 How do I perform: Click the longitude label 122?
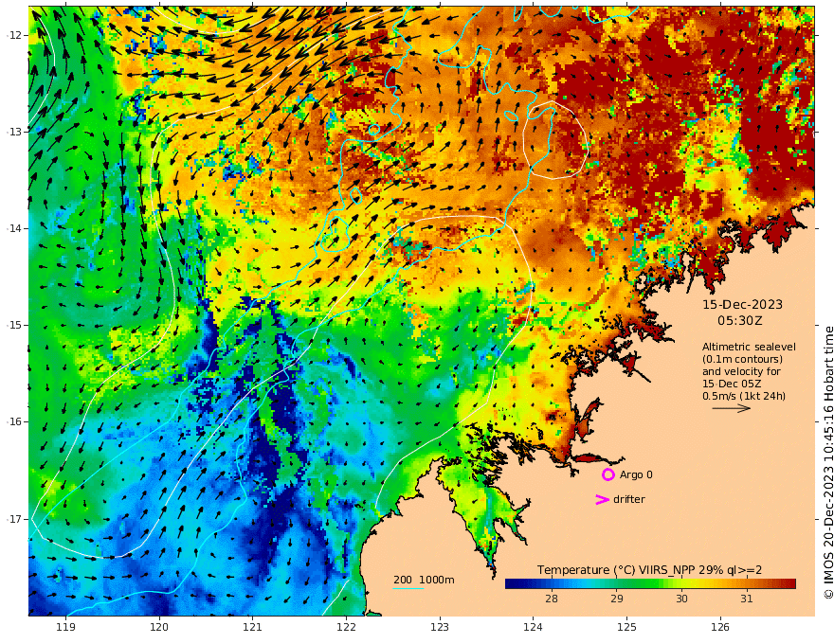click(x=346, y=627)
